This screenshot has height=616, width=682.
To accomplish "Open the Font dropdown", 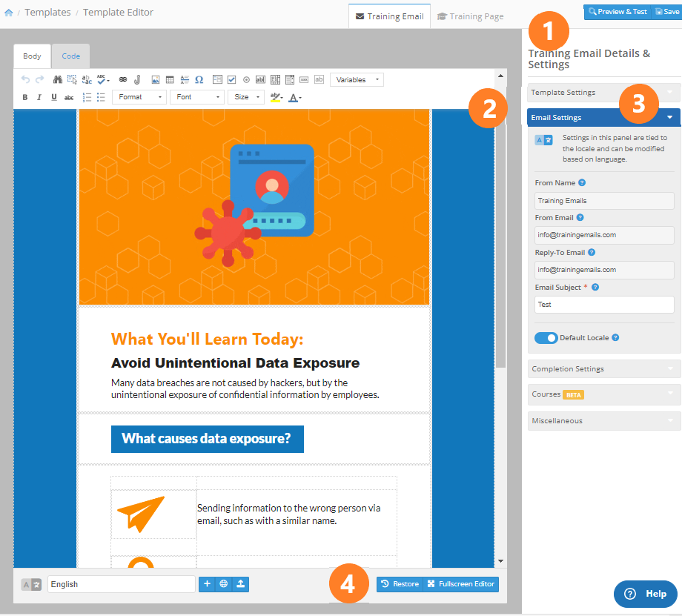I will tap(196, 97).
